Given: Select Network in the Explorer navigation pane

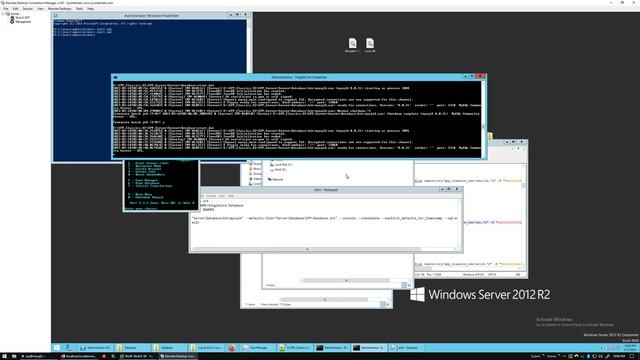Looking at the screenshot, I should tap(276, 180).
